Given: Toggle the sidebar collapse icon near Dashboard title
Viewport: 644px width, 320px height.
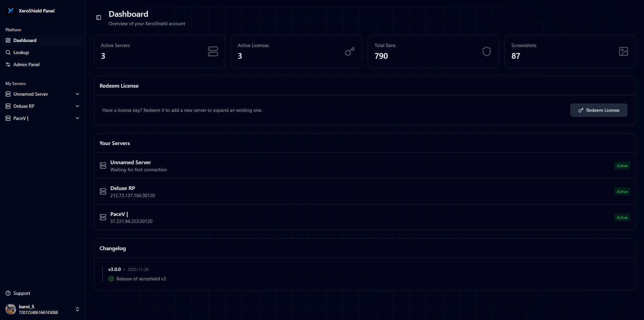Looking at the screenshot, I should click(x=99, y=17).
